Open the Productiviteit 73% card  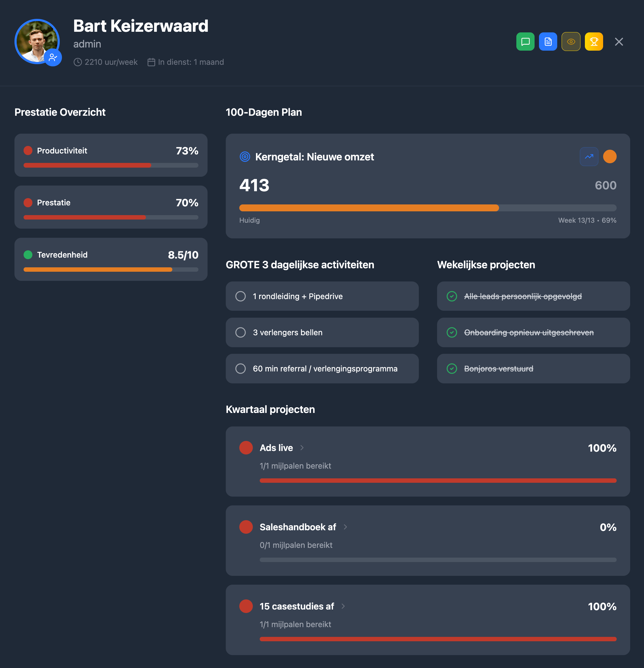[111, 155]
